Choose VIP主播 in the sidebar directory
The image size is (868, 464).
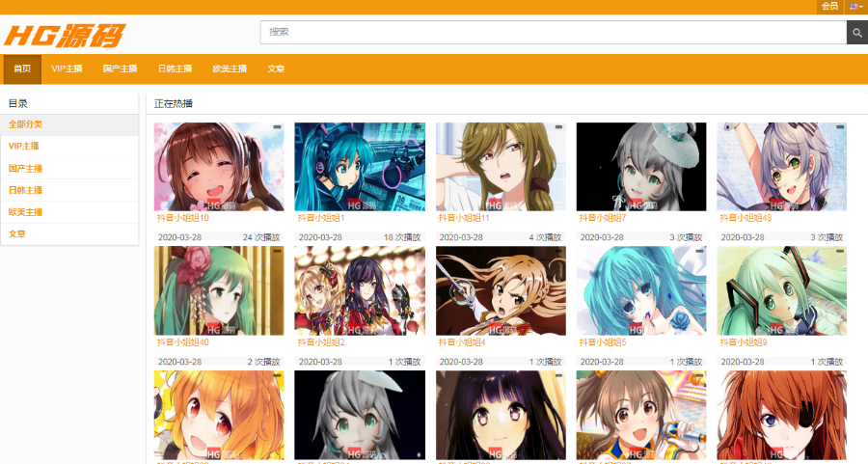pos(69,147)
